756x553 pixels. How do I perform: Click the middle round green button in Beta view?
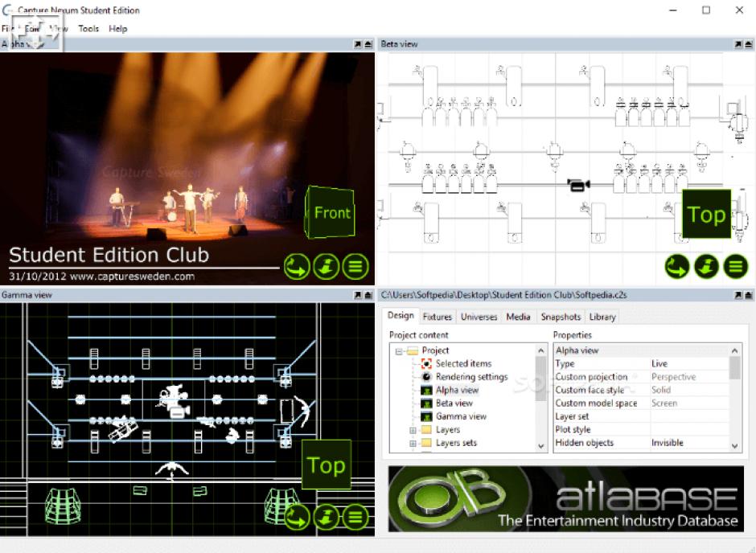[707, 266]
